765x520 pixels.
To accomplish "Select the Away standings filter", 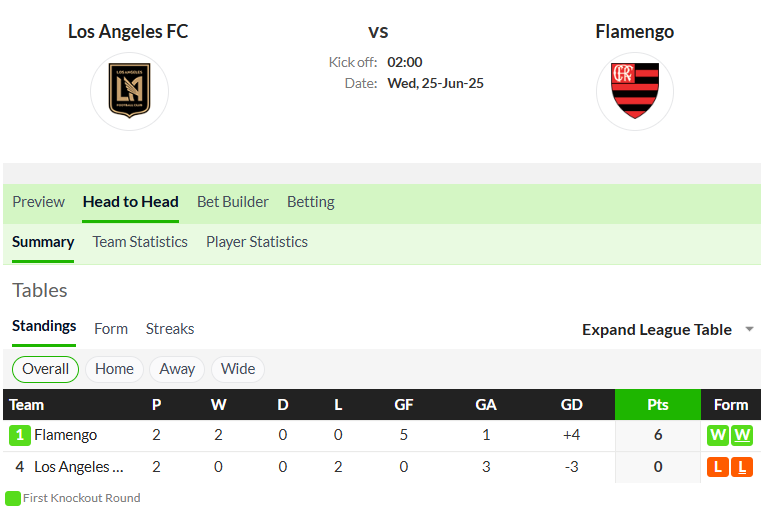I will 177,369.
